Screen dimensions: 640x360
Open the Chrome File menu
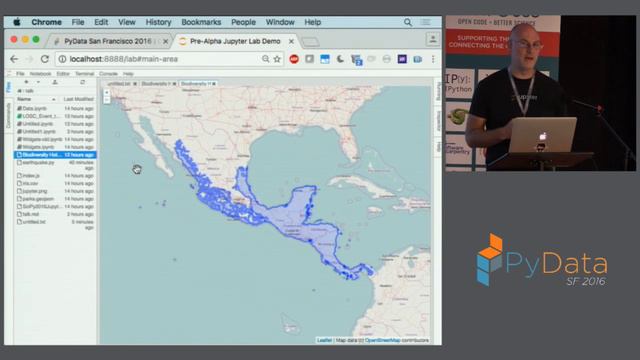(78, 22)
